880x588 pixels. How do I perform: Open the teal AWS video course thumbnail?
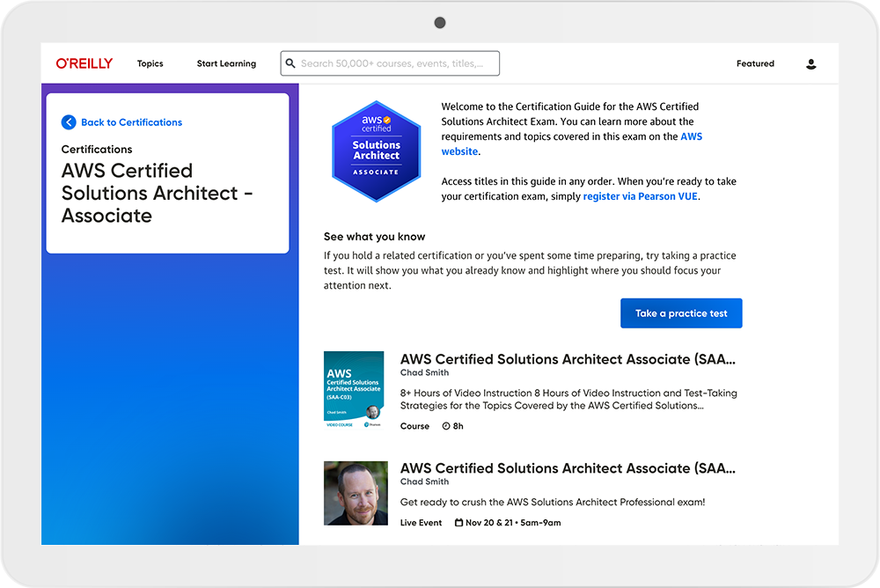pos(354,390)
